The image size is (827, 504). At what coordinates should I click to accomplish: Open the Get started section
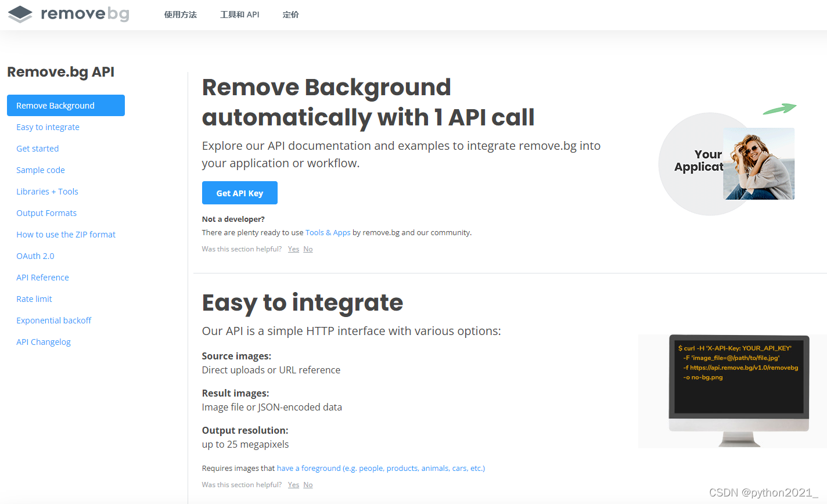coord(38,149)
